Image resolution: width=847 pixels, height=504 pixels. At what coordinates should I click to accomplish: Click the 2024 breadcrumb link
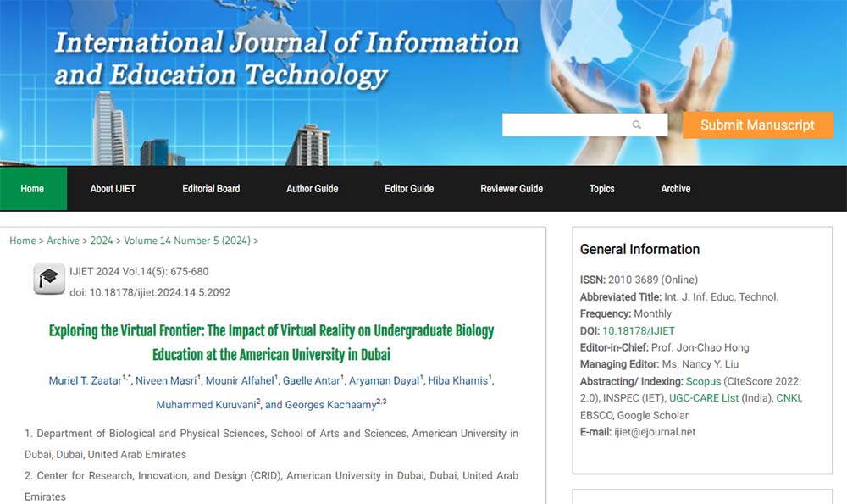(102, 241)
